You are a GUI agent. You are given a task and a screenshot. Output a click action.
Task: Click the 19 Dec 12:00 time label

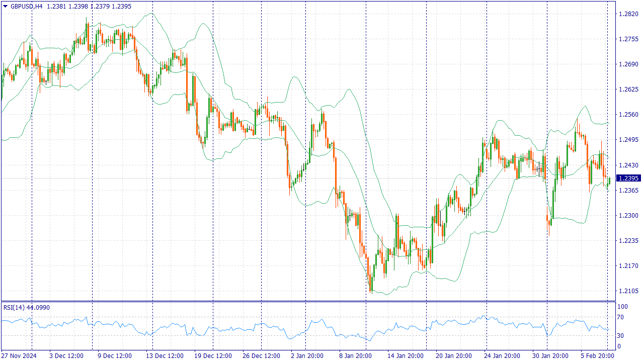coord(213,356)
